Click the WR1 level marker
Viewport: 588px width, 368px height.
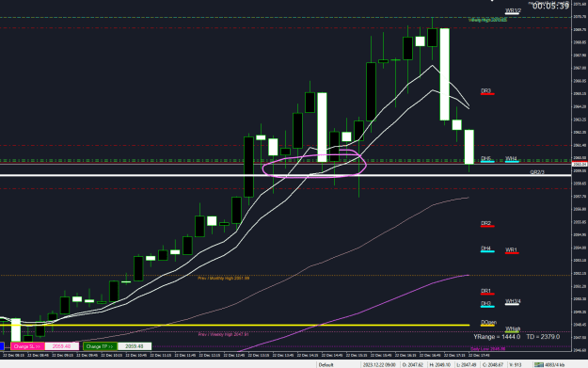[x=512, y=250]
